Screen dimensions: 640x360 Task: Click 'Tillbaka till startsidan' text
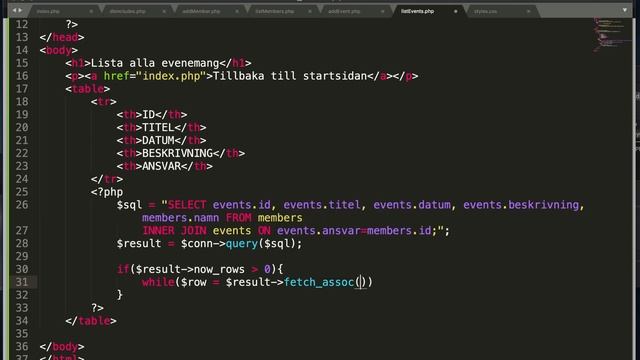pos(290,76)
